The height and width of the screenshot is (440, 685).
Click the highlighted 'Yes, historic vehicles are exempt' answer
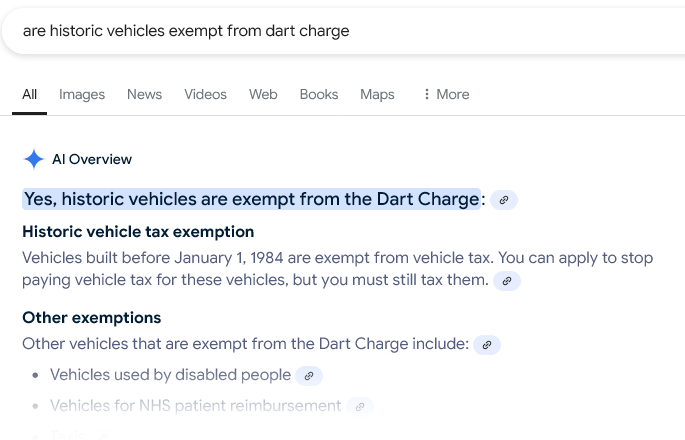click(251, 199)
